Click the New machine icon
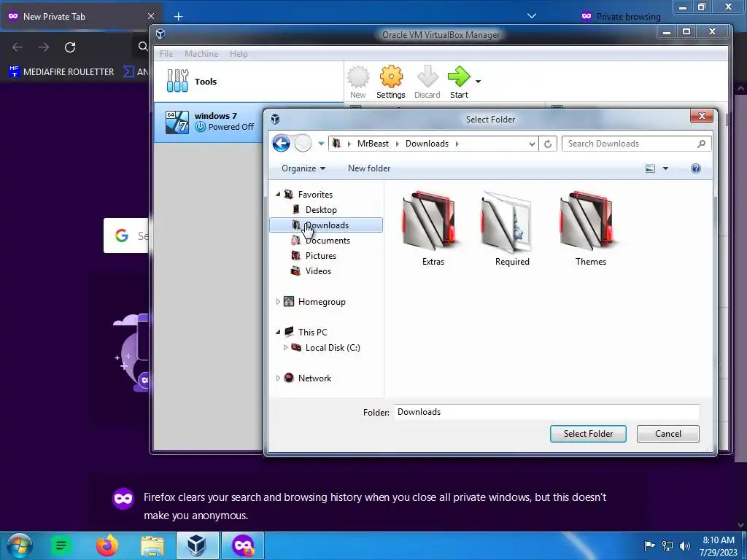747x560 pixels. click(x=358, y=77)
